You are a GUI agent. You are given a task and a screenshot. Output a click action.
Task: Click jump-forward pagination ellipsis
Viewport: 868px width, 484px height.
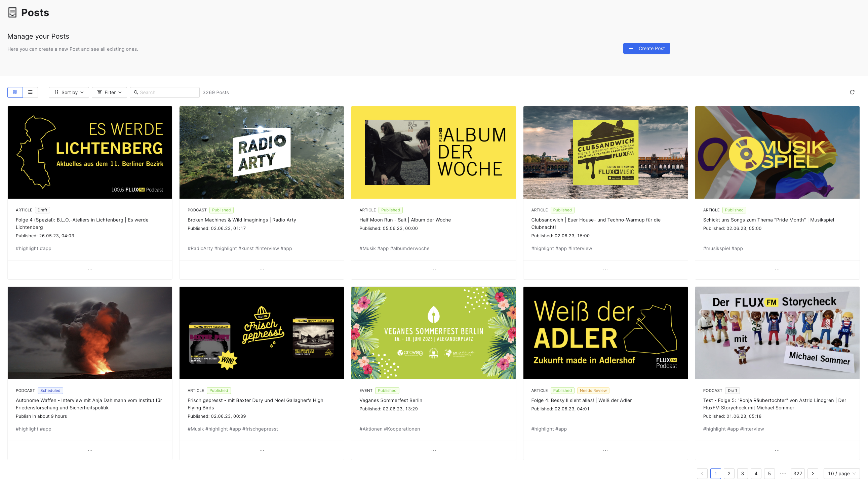tap(783, 473)
